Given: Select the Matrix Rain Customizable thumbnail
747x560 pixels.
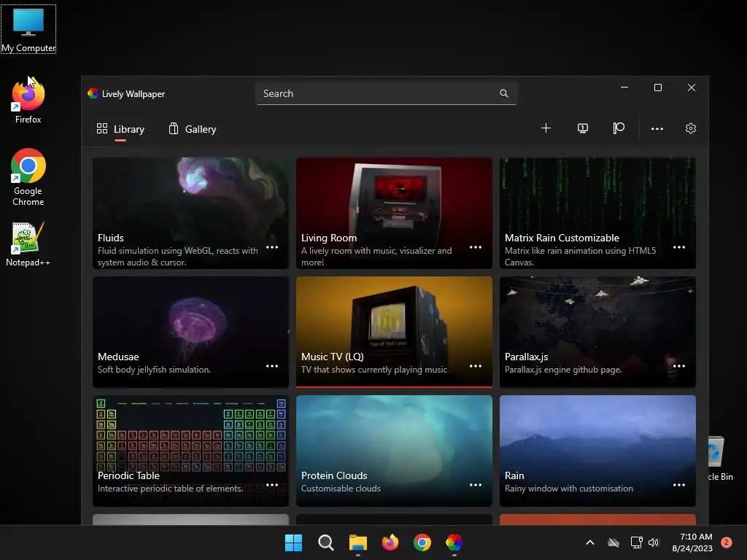Looking at the screenshot, I should [x=597, y=213].
